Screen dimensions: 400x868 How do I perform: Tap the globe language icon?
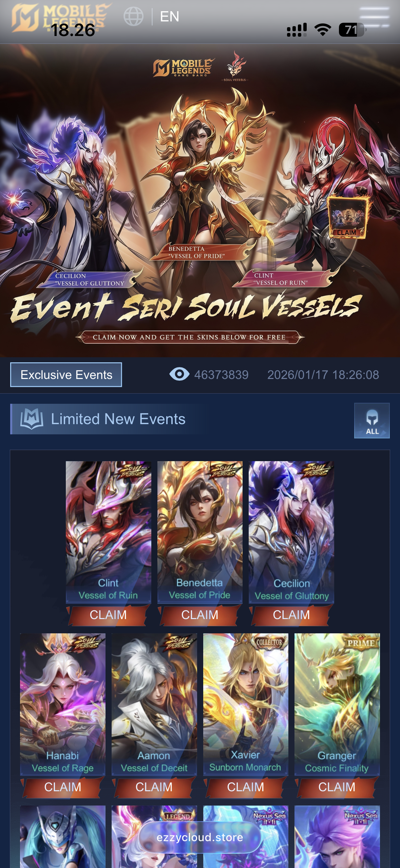(x=133, y=16)
